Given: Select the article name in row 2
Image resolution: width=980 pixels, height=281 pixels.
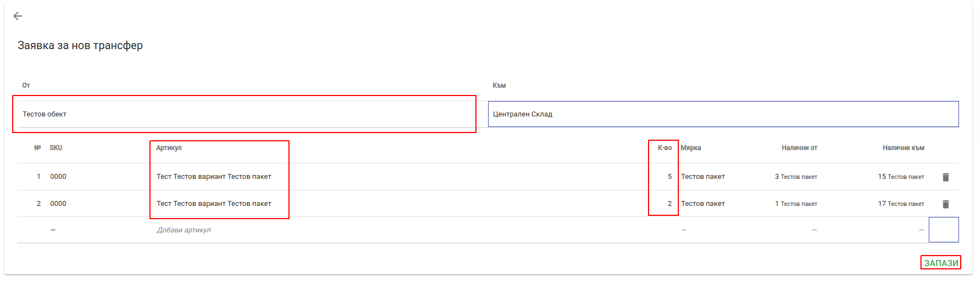Looking at the screenshot, I should pyautogui.click(x=214, y=204).
